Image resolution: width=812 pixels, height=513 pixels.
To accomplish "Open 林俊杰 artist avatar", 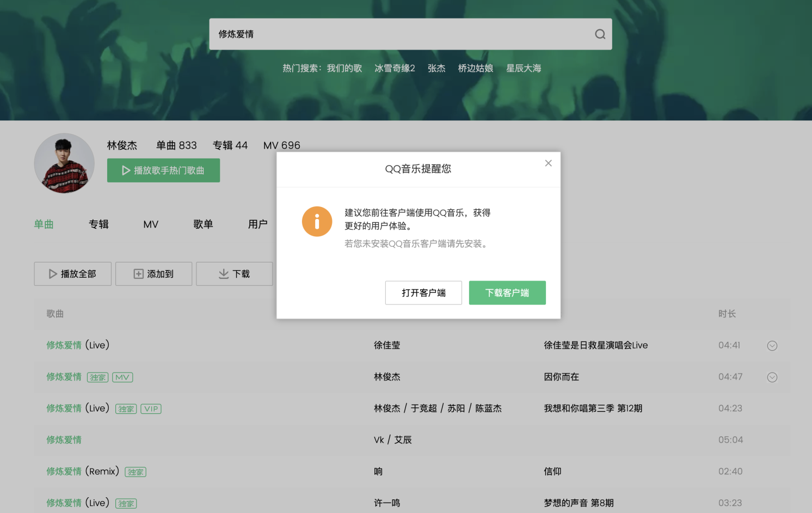I will pos(64,163).
